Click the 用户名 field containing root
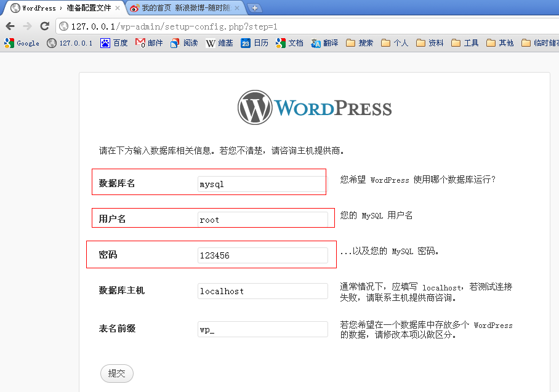The width and height of the screenshot is (559, 392). (x=262, y=220)
